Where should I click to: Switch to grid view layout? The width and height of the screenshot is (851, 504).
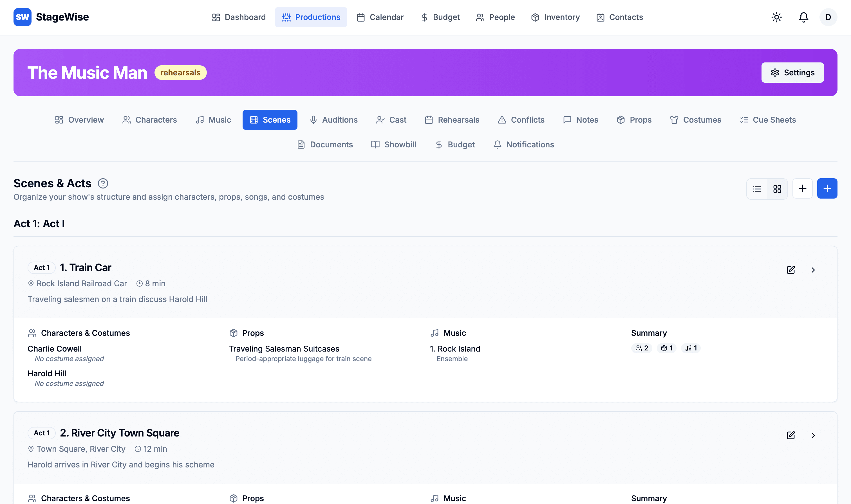[x=777, y=189]
